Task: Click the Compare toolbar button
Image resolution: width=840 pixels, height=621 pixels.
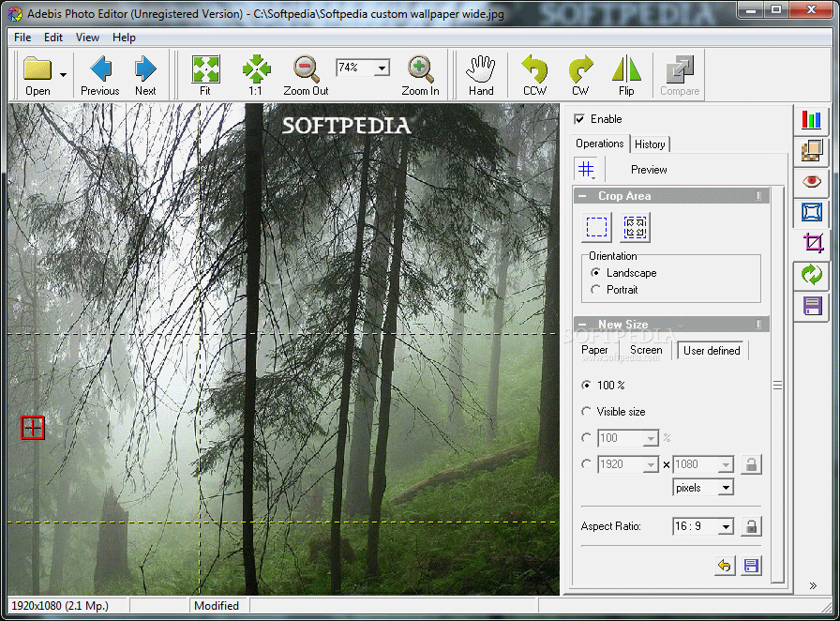Action: tap(680, 75)
